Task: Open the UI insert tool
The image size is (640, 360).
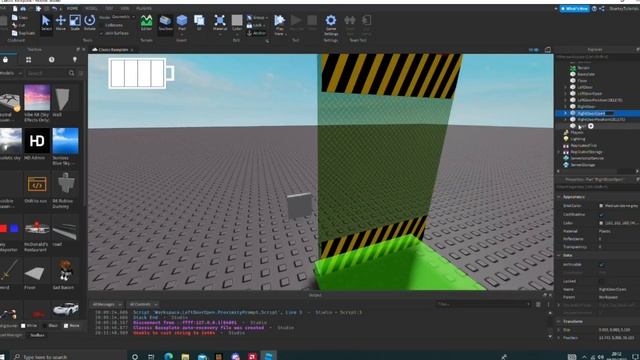Action: [x=199, y=23]
